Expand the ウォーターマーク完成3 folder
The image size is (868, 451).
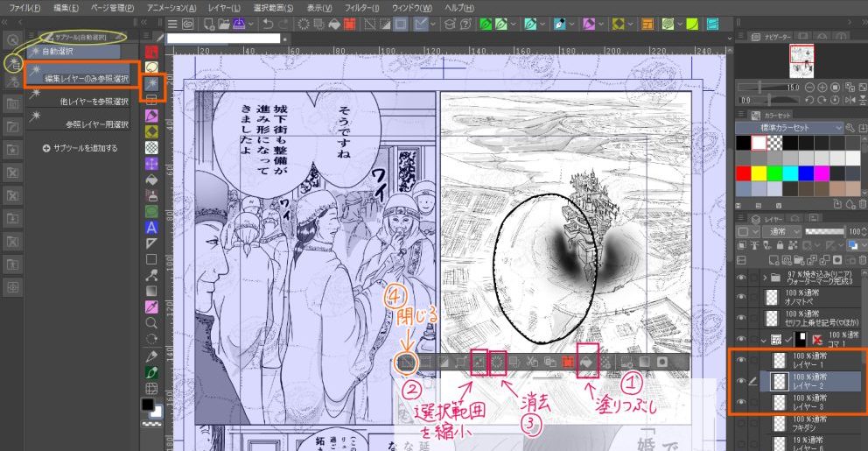click(765, 277)
